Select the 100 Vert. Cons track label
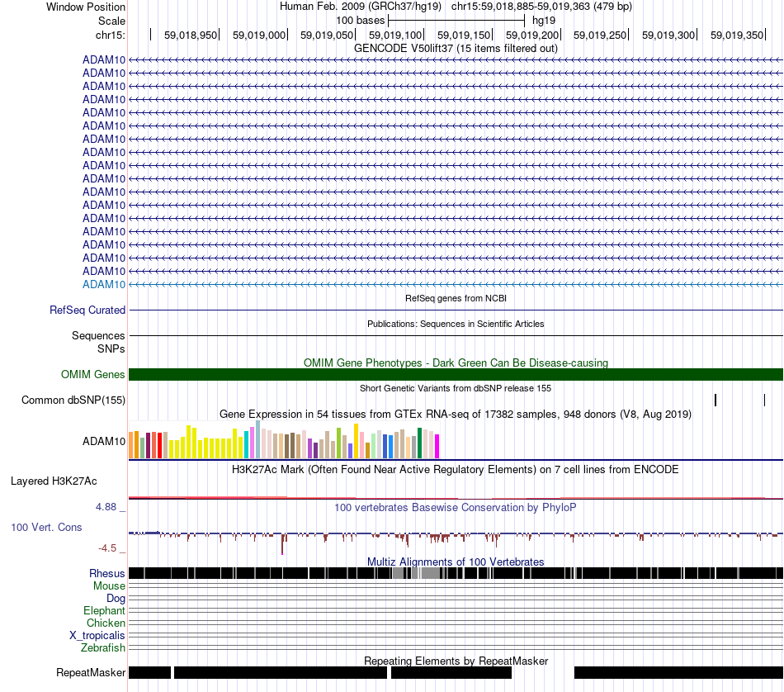The height and width of the screenshot is (692, 784). pyautogui.click(x=46, y=528)
